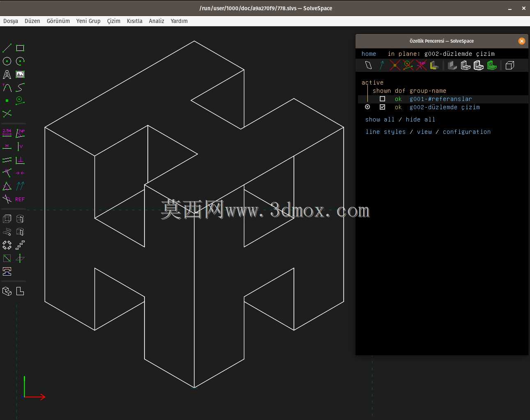Apply equal length constraint
Viewport: 530px width, 420px height.
tap(7, 186)
